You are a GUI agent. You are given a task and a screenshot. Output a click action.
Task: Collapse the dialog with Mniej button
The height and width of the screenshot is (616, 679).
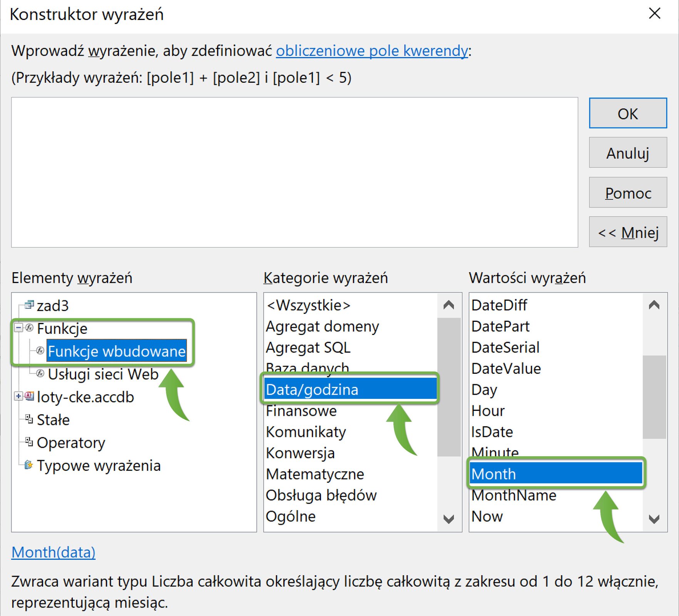point(627,233)
